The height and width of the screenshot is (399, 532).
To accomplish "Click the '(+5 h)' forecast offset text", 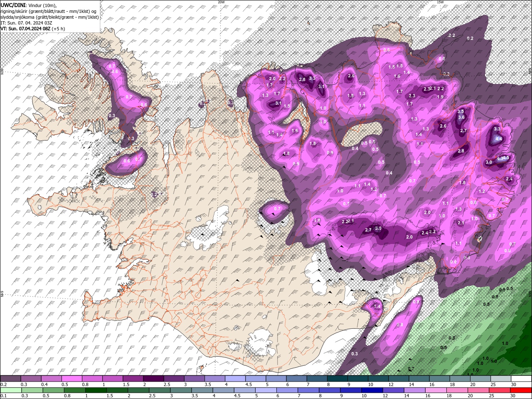I will pyautogui.click(x=59, y=29).
